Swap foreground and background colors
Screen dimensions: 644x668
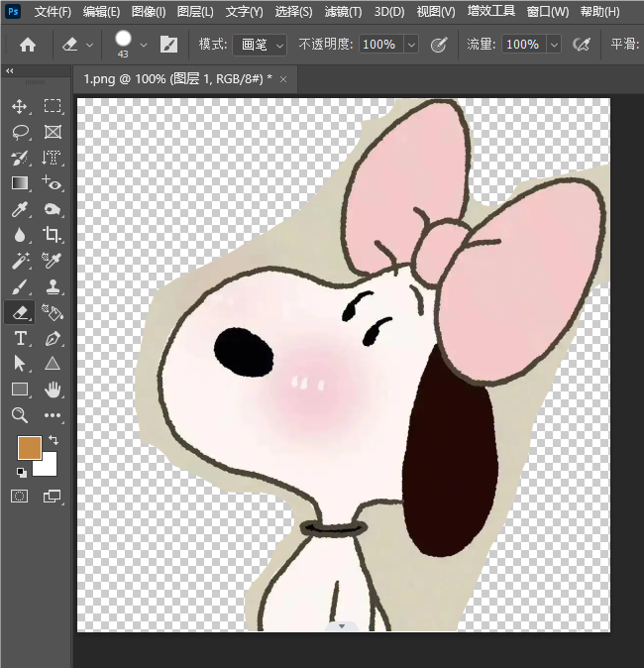54,439
